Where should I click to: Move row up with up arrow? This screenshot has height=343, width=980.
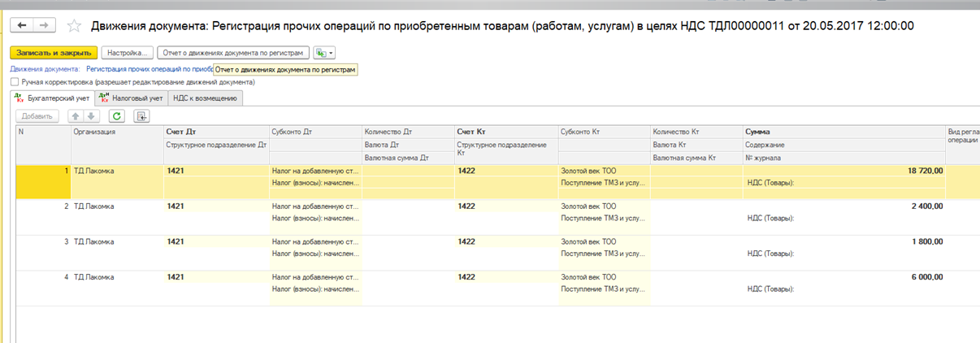click(76, 116)
